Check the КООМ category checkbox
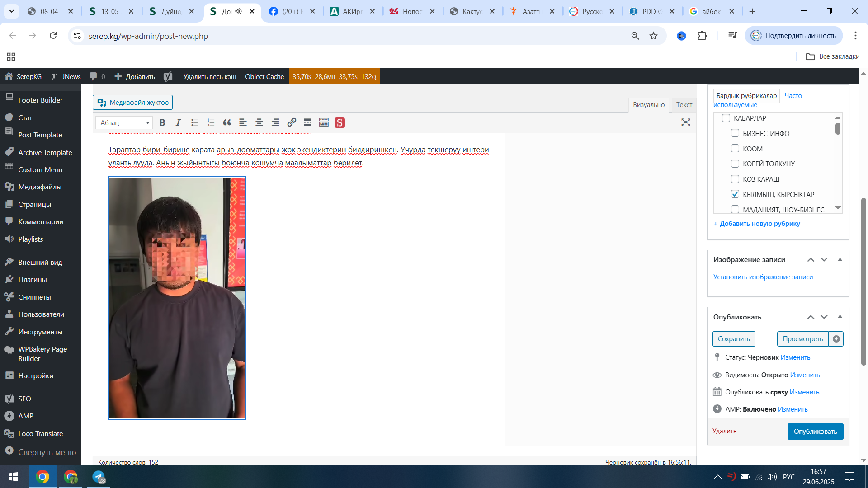Screen dimensions: 868x488 point(735,149)
